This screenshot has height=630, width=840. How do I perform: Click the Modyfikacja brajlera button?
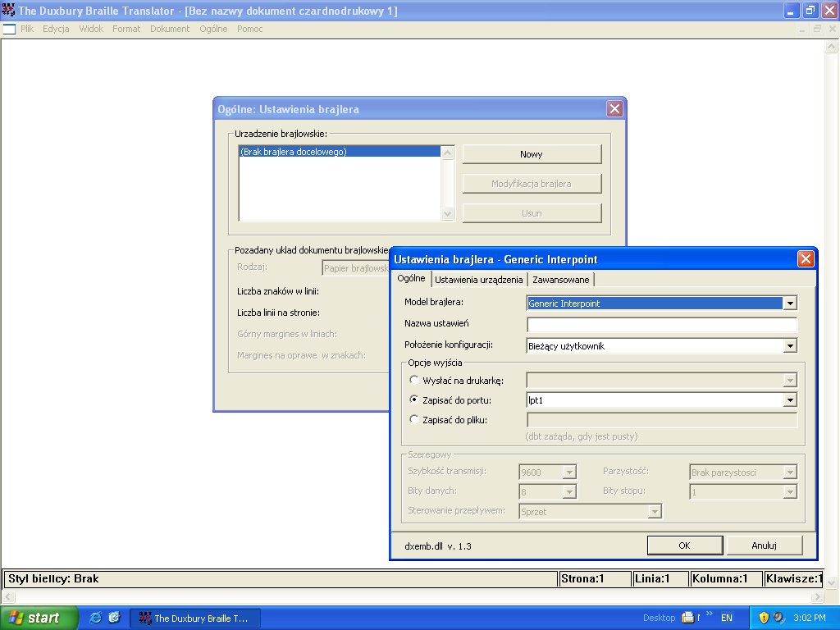coord(532,184)
